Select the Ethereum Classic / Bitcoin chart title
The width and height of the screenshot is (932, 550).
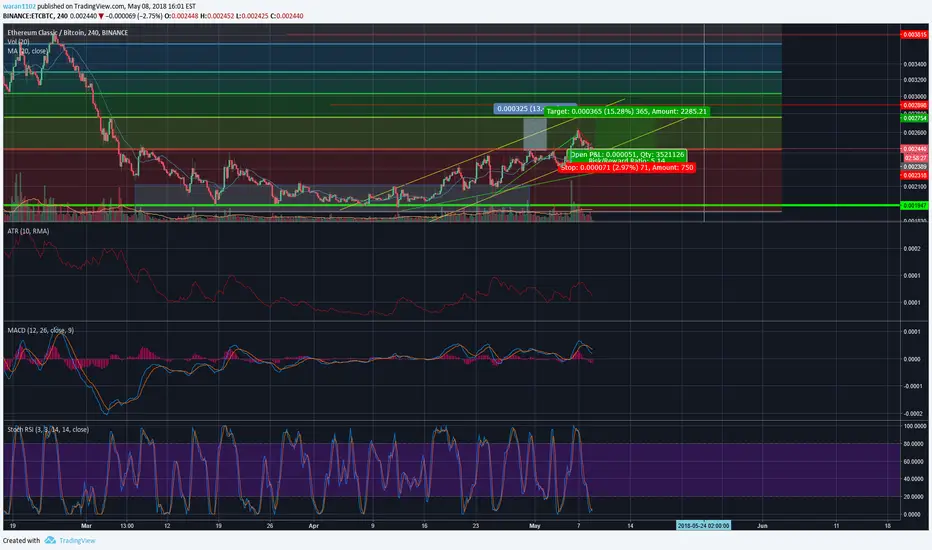click(x=68, y=33)
